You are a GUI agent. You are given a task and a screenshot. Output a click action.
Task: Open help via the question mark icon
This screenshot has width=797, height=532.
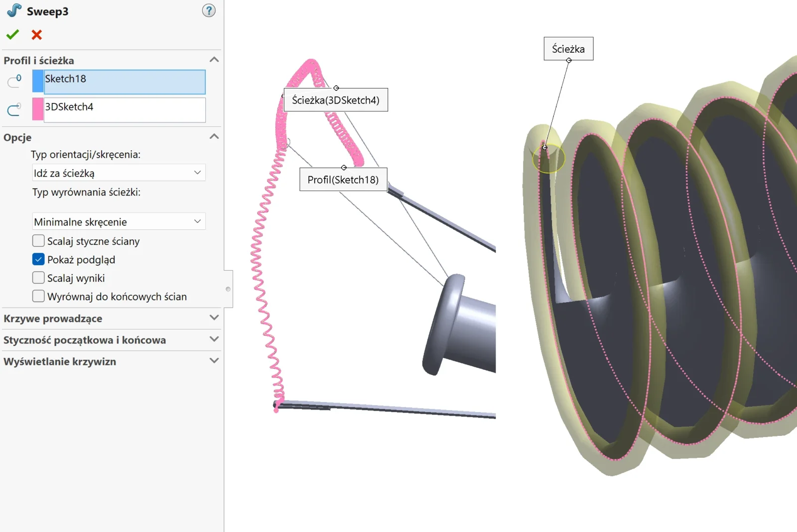tap(209, 10)
